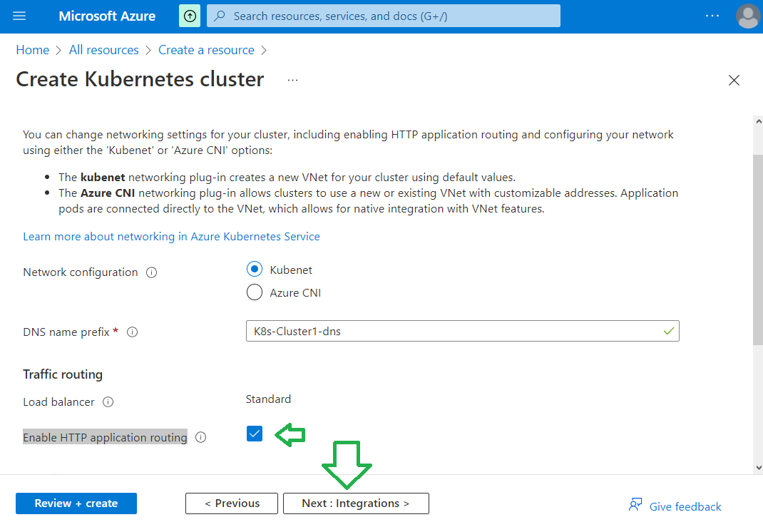This screenshot has height=532, width=763.
Task: Open Learn more about networking in AKS link
Action: pyautogui.click(x=171, y=237)
